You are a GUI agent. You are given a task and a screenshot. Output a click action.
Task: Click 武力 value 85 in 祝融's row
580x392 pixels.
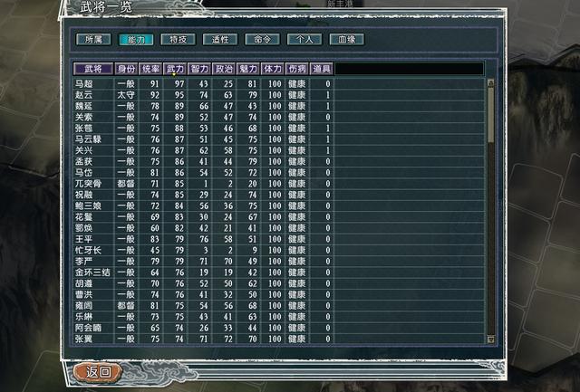pyautogui.click(x=179, y=195)
